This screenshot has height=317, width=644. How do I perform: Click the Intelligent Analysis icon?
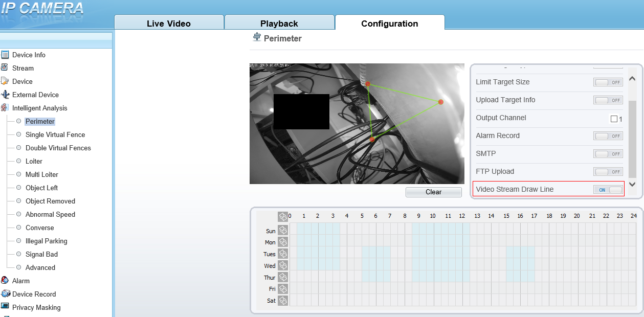click(5, 108)
